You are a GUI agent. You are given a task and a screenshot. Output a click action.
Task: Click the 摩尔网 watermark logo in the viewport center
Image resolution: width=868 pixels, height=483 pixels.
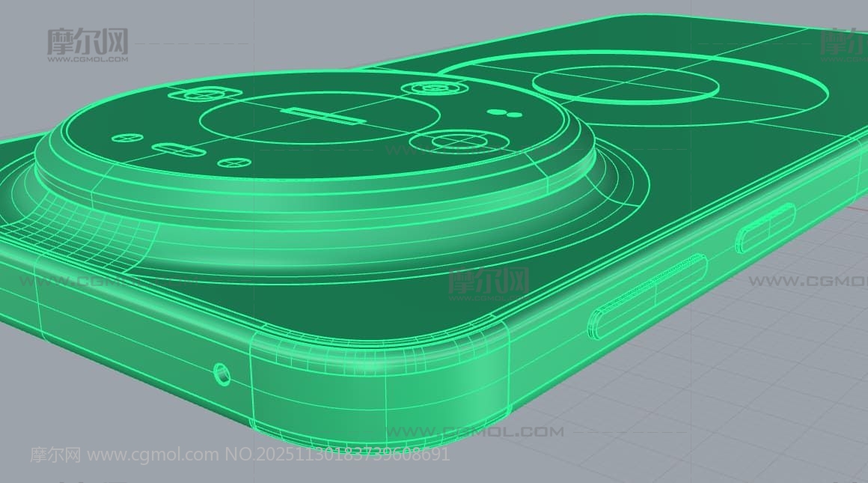(x=489, y=283)
